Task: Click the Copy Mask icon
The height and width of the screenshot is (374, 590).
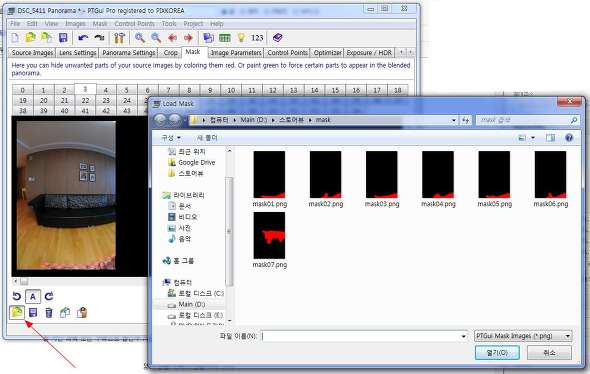Action: [65, 312]
